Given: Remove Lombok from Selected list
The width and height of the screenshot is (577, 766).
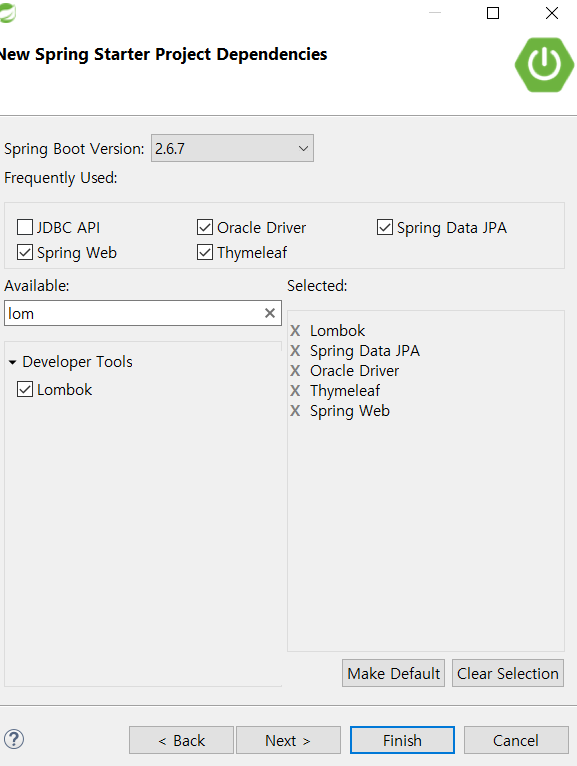Looking at the screenshot, I should click(x=295, y=331).
